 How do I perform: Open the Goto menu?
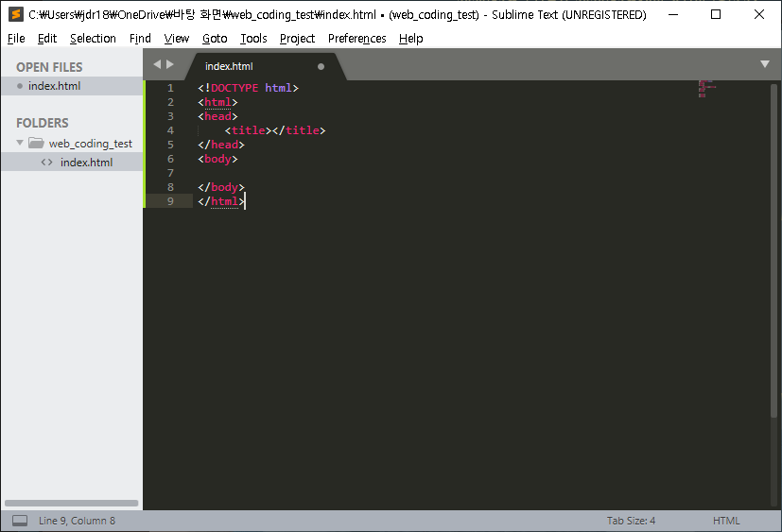215,39
